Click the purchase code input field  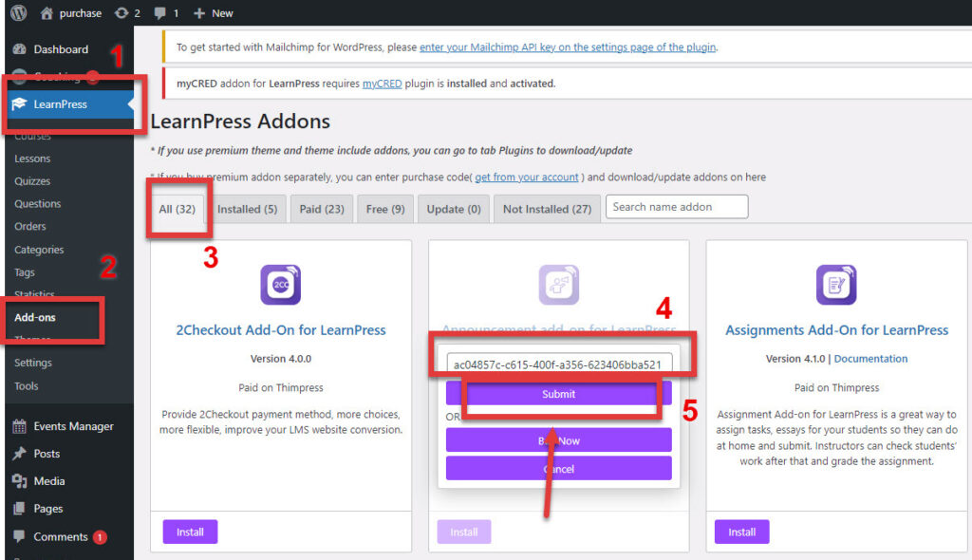(x=558, y=364)
